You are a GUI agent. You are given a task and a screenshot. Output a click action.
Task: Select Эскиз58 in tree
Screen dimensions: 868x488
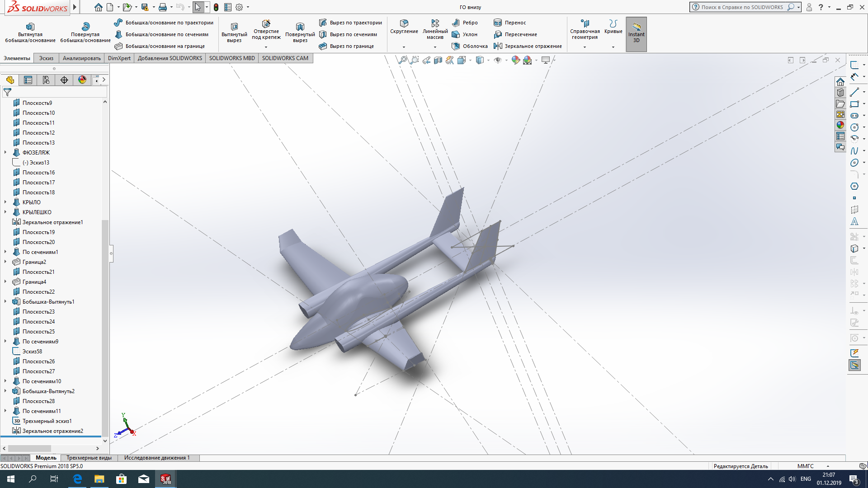28,352
